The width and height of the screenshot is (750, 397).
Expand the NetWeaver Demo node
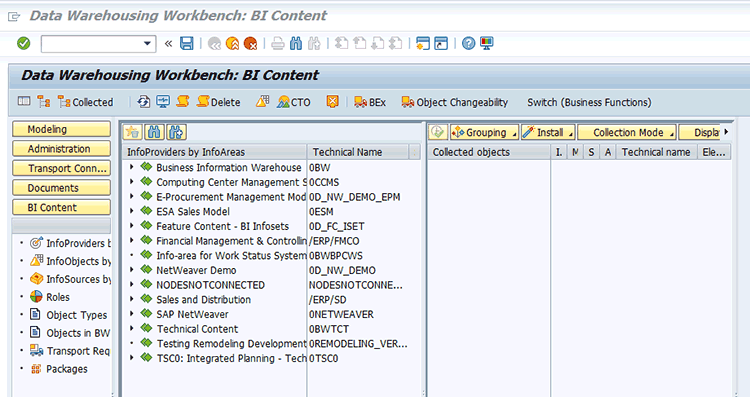click(132, 270)
